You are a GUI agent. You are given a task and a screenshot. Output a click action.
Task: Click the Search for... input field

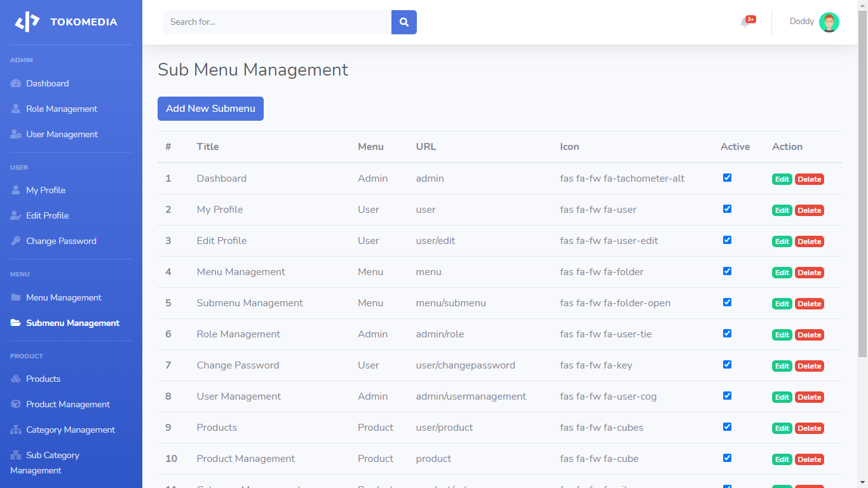click(x=277, y=22)
